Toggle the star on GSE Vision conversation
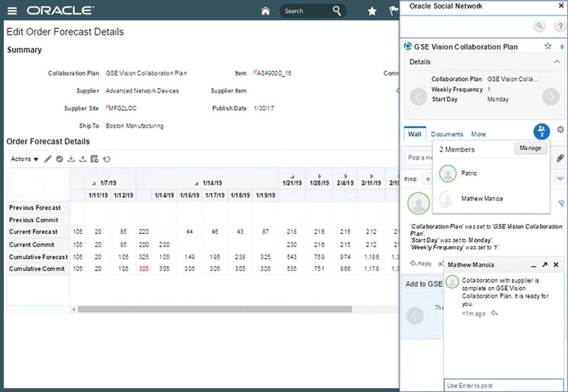Screen dimensions: 568x392 [x=548, y=46]
